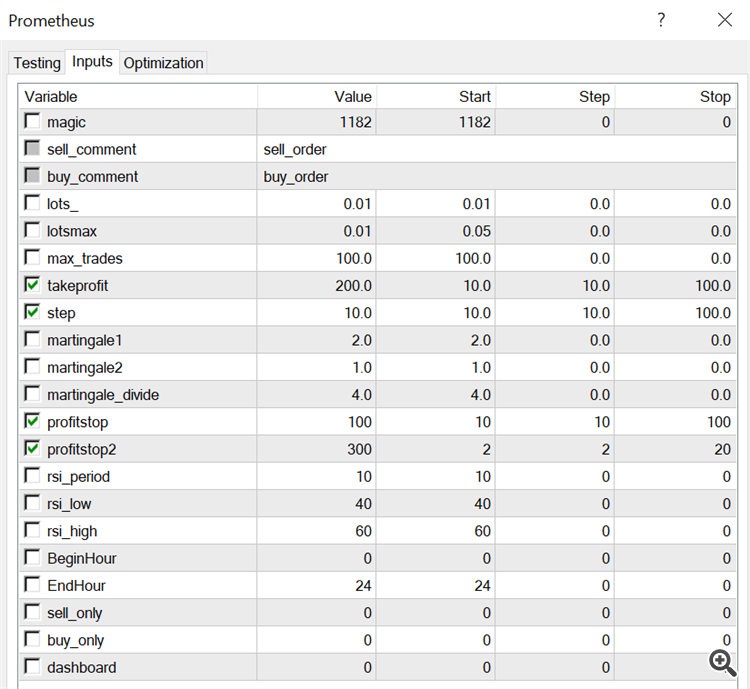Tick the lots_ checkbox
This screenshot has width=750, height=689.
click(x=32, y=203)
